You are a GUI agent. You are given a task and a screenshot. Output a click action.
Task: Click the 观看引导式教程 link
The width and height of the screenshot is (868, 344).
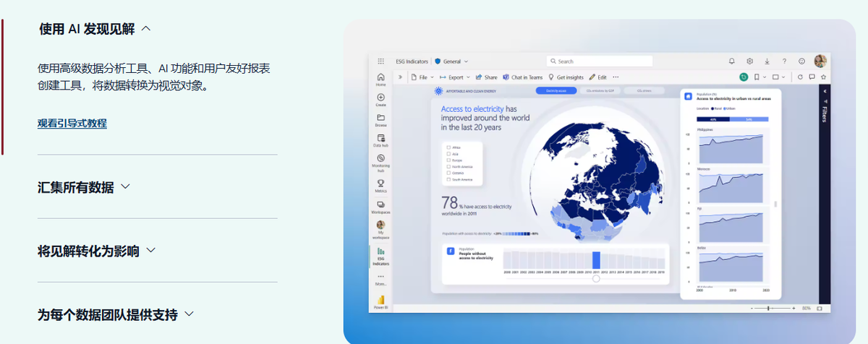[x=72, y=124]
